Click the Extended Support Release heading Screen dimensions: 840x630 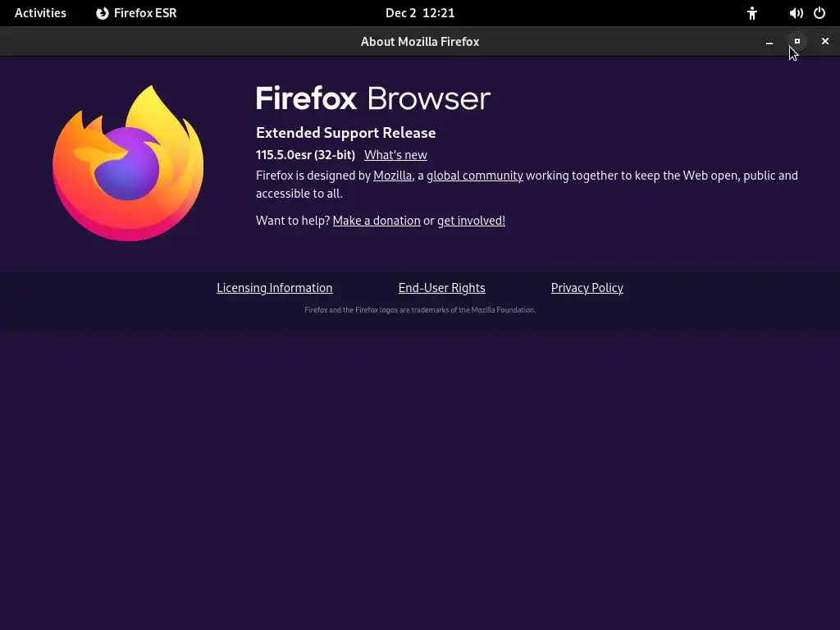pyautogui.click(x=345, y=133)
